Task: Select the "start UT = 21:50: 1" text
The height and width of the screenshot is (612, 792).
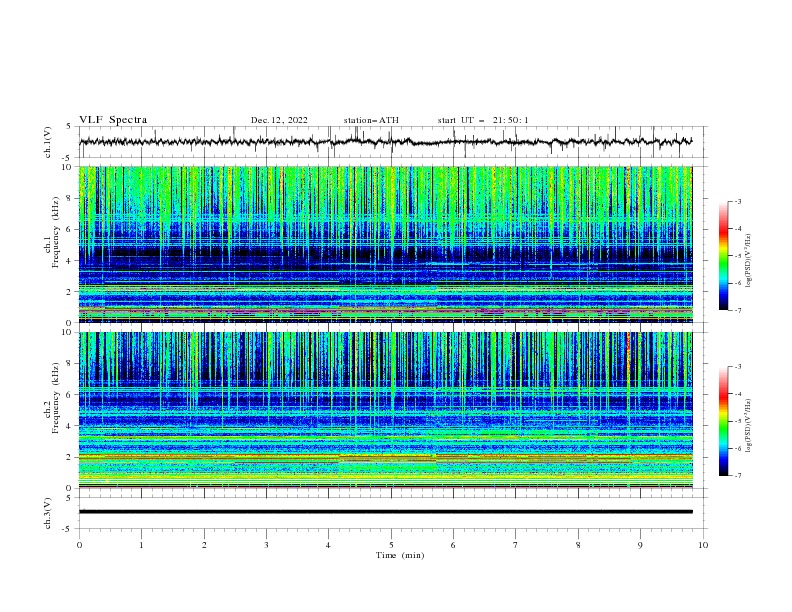Action: 482,120
